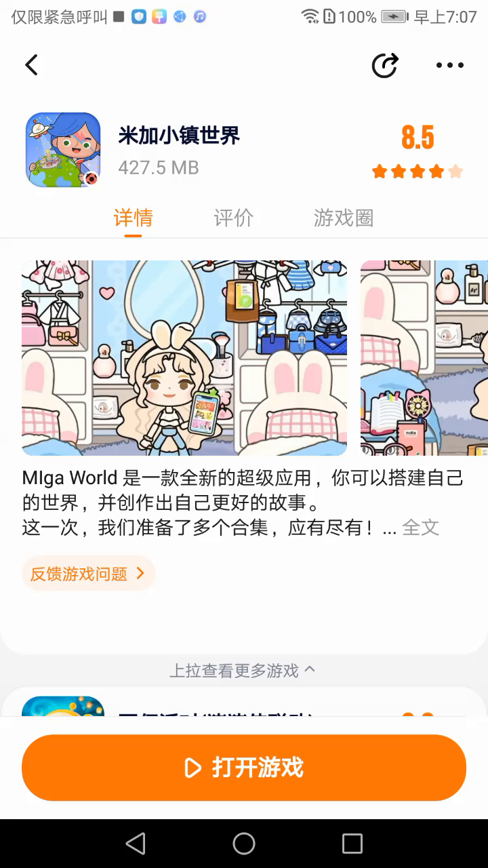Screen dimensions: 488x868
Task: Tap Android recent apps square button
Action: [x=352, y=844]
